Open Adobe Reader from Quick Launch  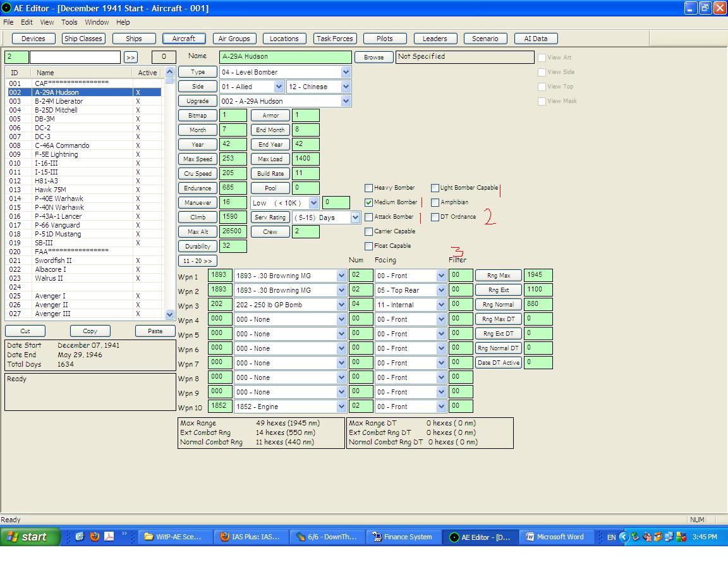[108, 537]
